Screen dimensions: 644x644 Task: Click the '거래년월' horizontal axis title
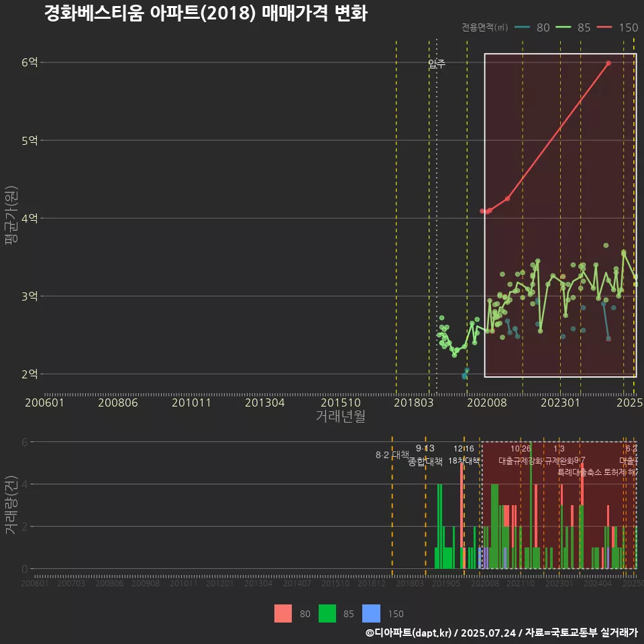pos(341,416)
